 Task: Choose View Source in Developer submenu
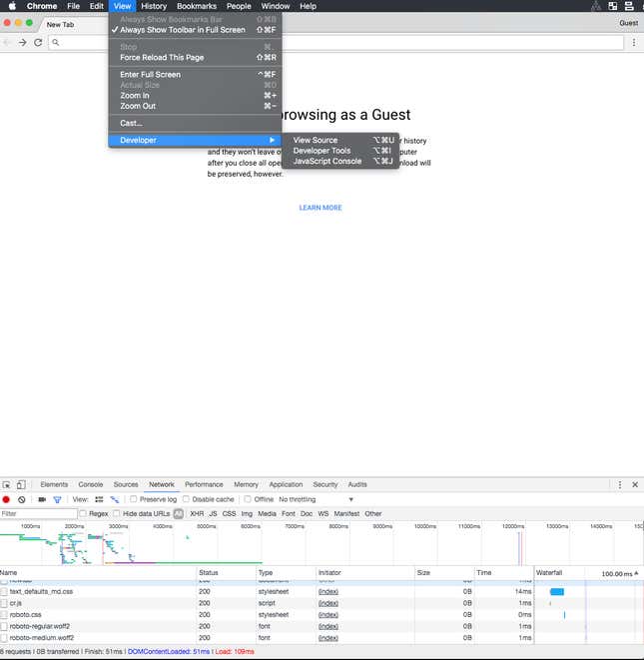[x=340, y=140]
